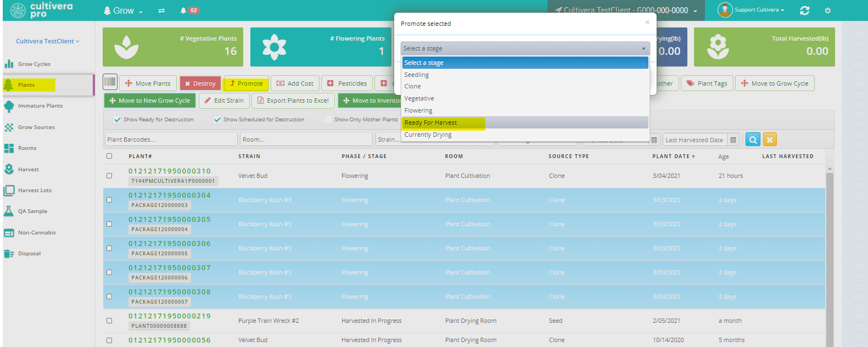Expand the Cultivera TestClient sidebar dropdown
Image resolution: width=868 pixels, height=347 pixels.
pyautogui.click(x=47, y=41)
